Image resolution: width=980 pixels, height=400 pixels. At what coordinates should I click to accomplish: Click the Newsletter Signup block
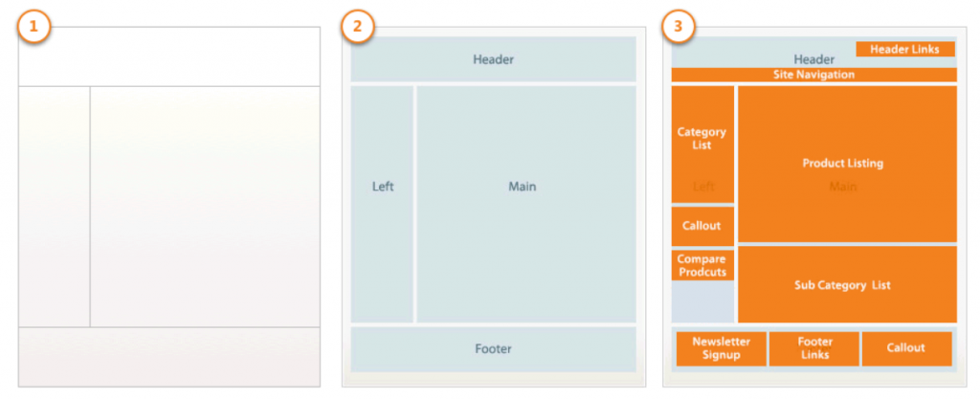pos(721,348)
